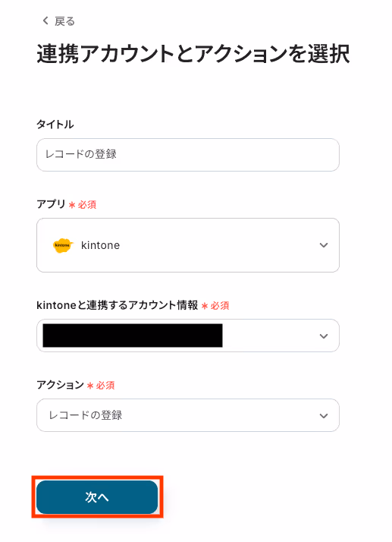Click the back chevron arrow icon
The image size is (392, 542).
click(45, 20)
